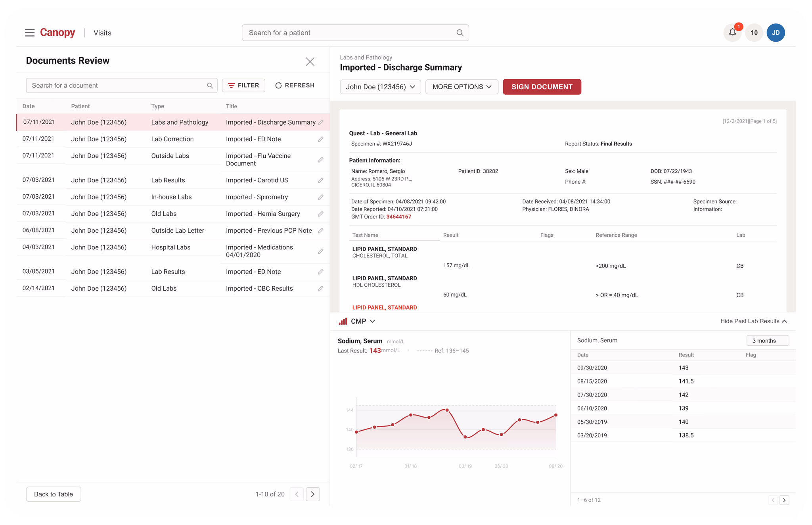The image size is (812, 525).
Task: Click the Search for a document field
Action: 121,85
